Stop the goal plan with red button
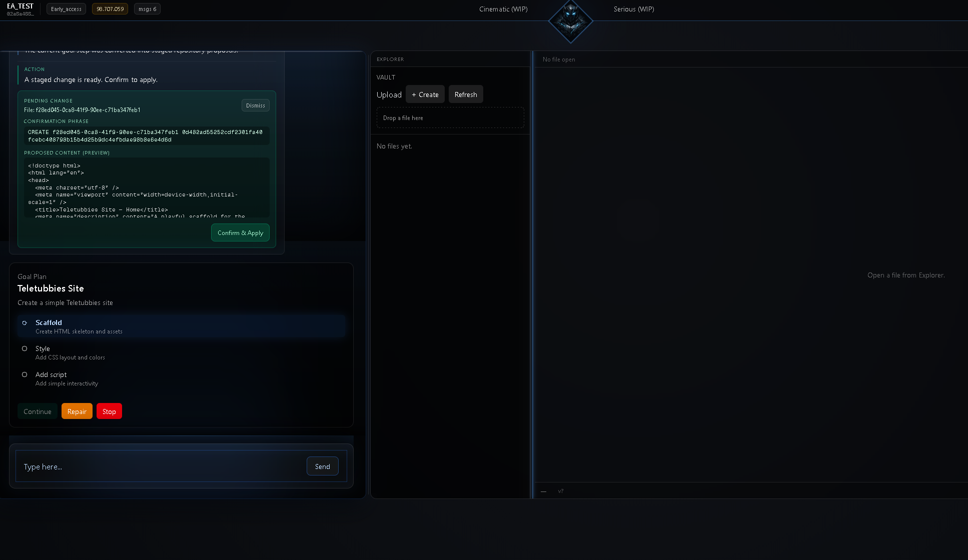 (109, 411)
